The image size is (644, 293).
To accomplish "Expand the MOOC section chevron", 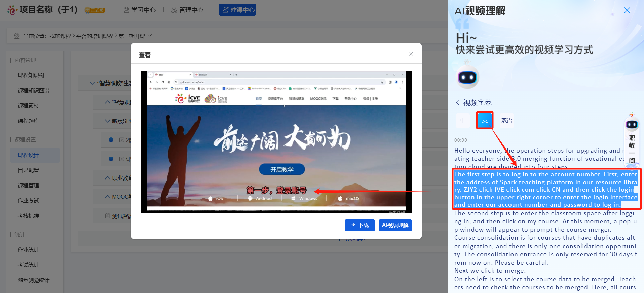I will point(108,197).
